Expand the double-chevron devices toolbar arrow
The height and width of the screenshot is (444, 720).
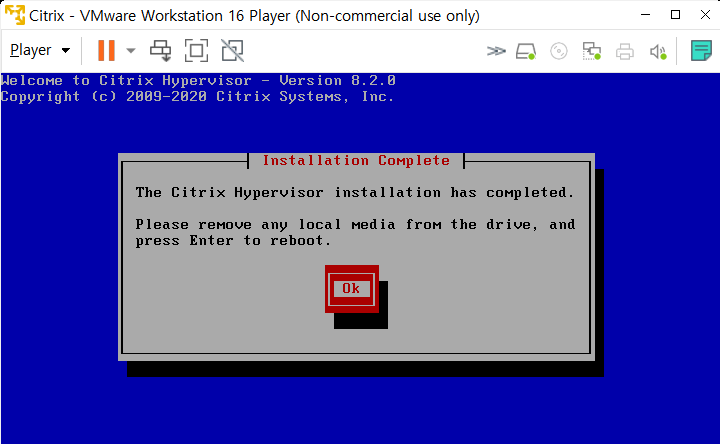pyautogui.click(x=496, y=51)
